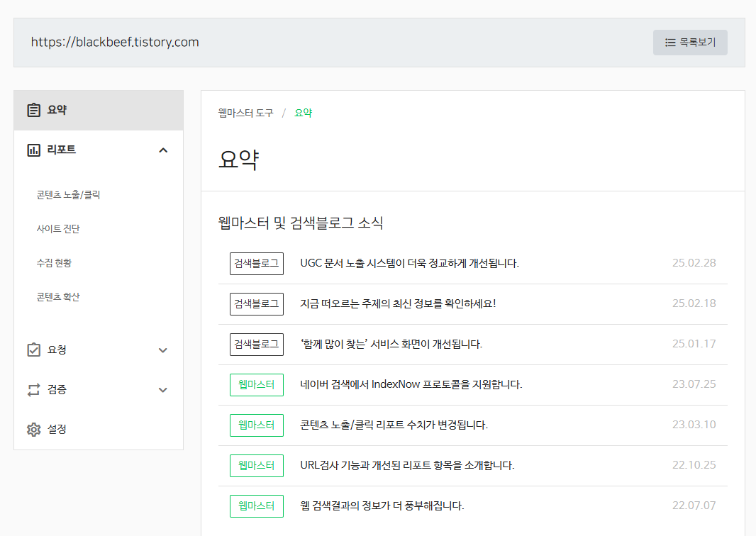Click the date 22.07.07

point(694,506)
